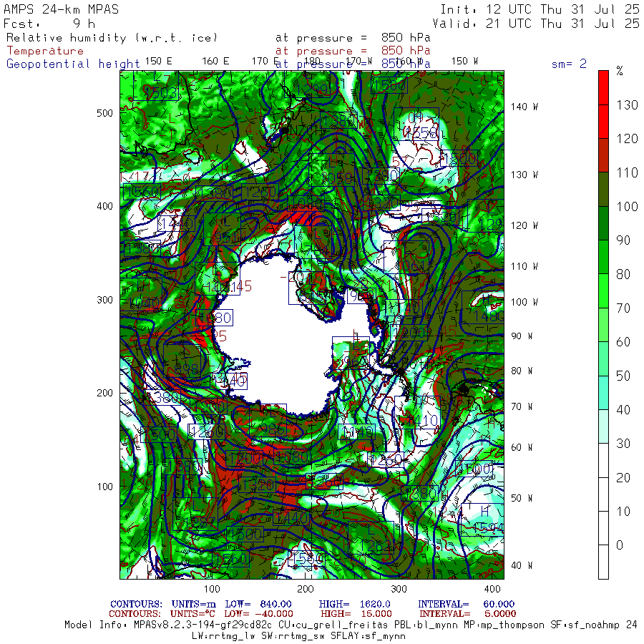Select the 'Fcst: 9 h' forecast hour text
This screenshot has width=644, height=644.
click(49, 24)
